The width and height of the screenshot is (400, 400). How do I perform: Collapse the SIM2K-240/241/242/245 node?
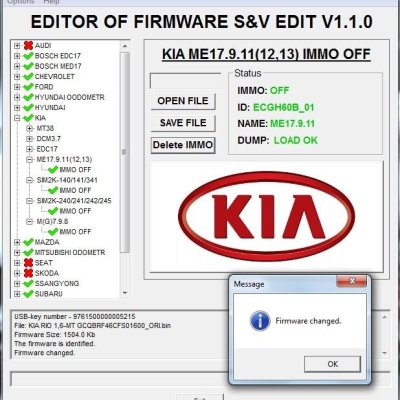point(30,201)
